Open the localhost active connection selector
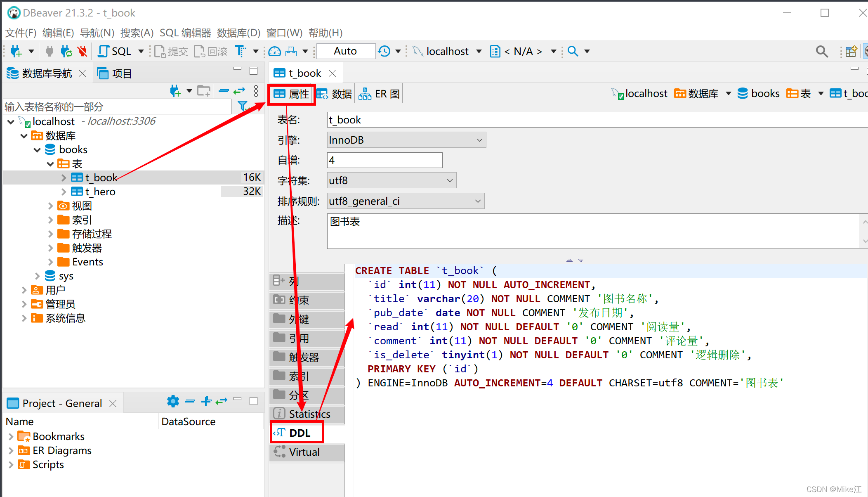 point(447,51)
